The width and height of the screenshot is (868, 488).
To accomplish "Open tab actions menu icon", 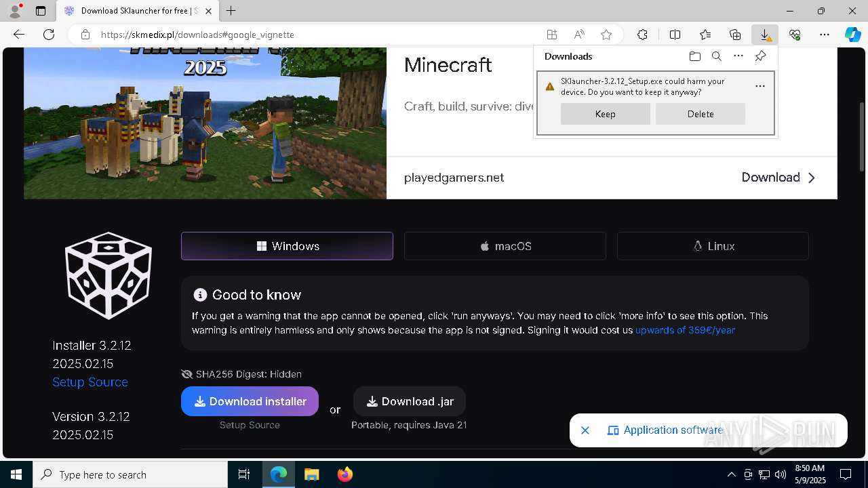I will click(x=41, y=11).
